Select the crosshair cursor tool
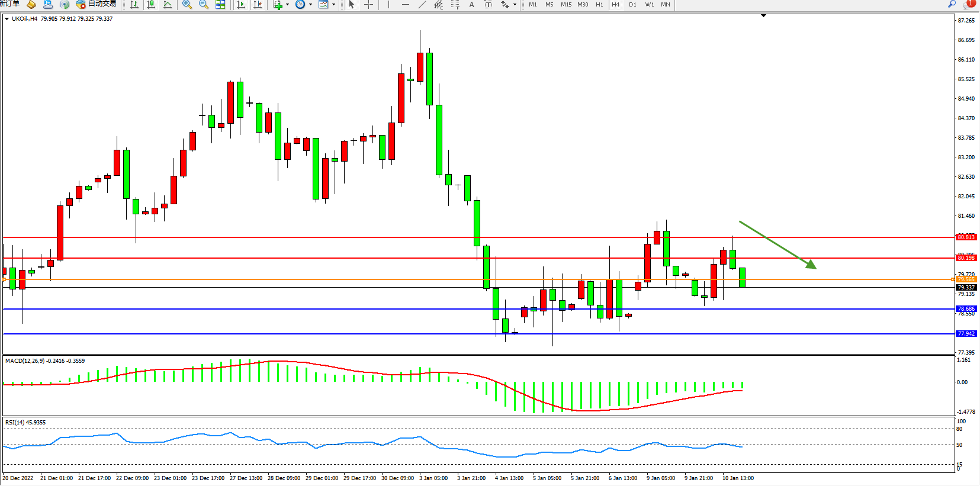 click(x=368, y=5)
